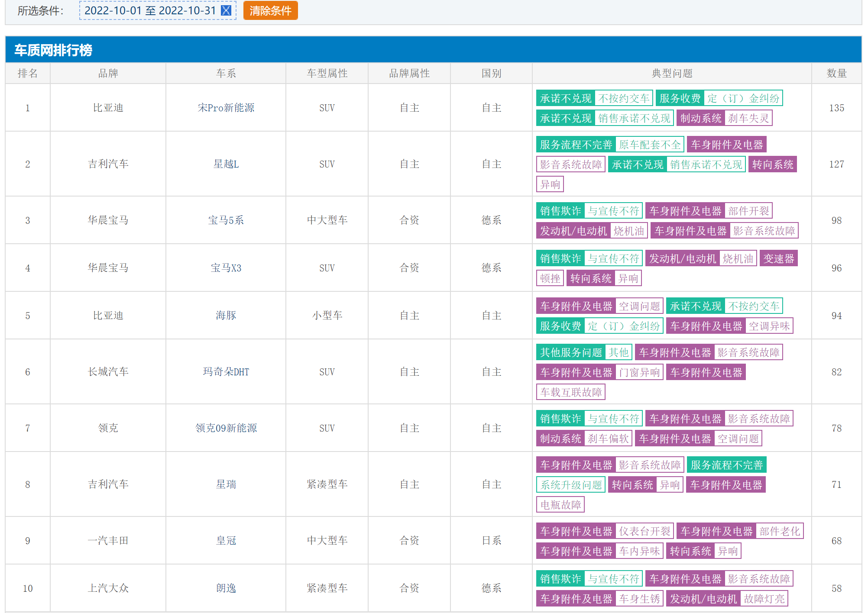Select the 部件老化 tag
The width and height of the screenshot is (868, 613).
[780, 531]
